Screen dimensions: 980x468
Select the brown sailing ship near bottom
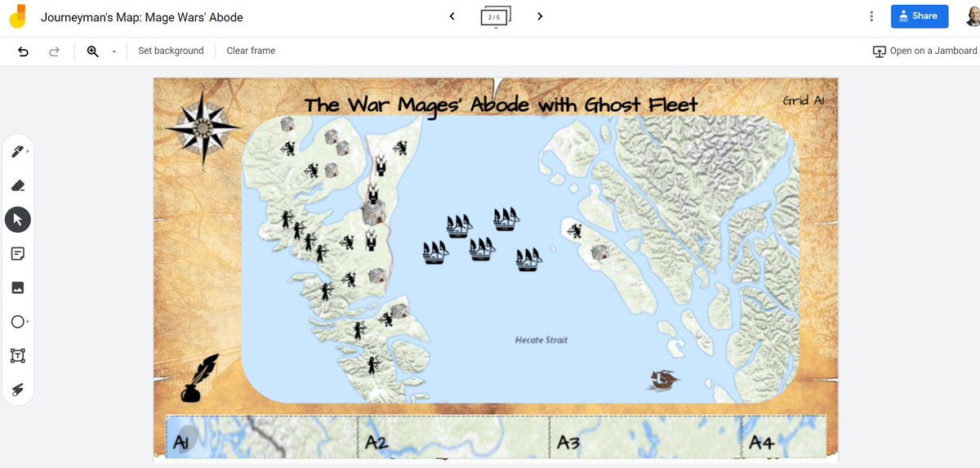pos(663,380)
